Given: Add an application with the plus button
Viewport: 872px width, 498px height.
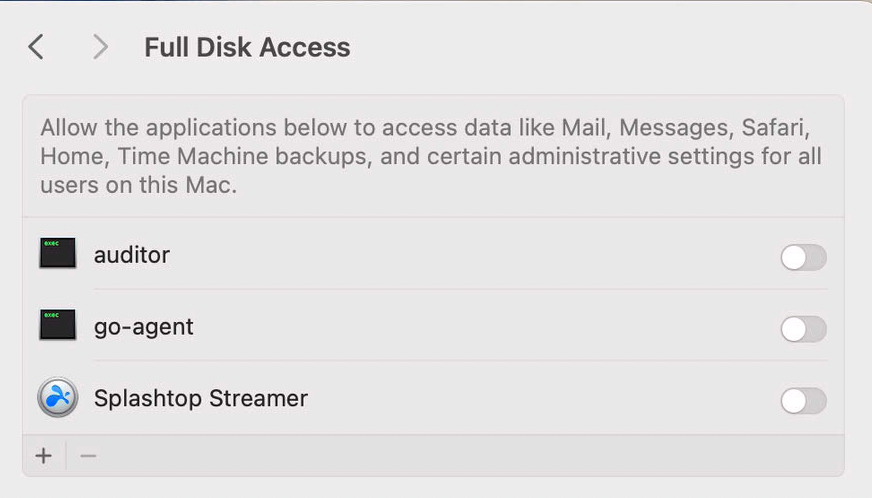Looking at the screenshot, I should coord(43,456).
